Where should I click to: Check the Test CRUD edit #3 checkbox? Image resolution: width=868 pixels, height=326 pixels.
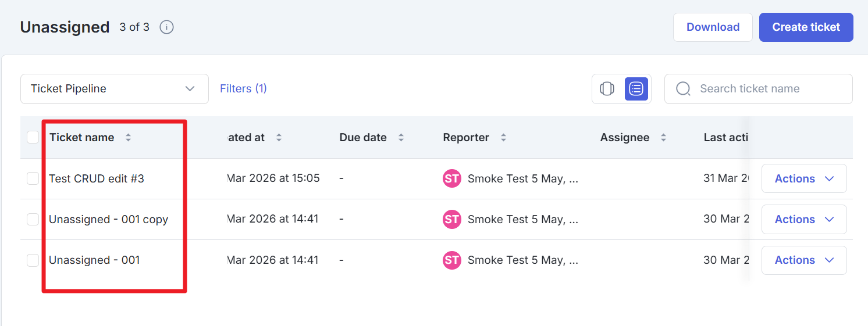[x=33, y=179]
